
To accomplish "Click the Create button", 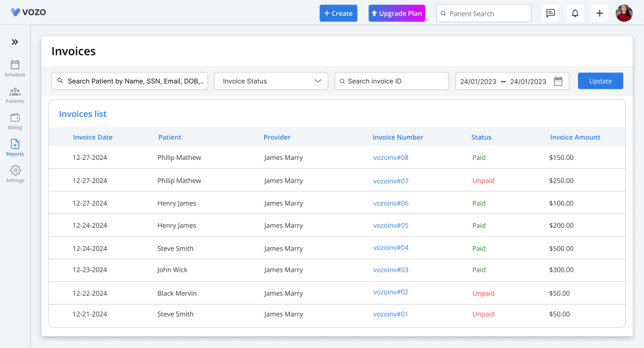I will click(x=338, y=13).
